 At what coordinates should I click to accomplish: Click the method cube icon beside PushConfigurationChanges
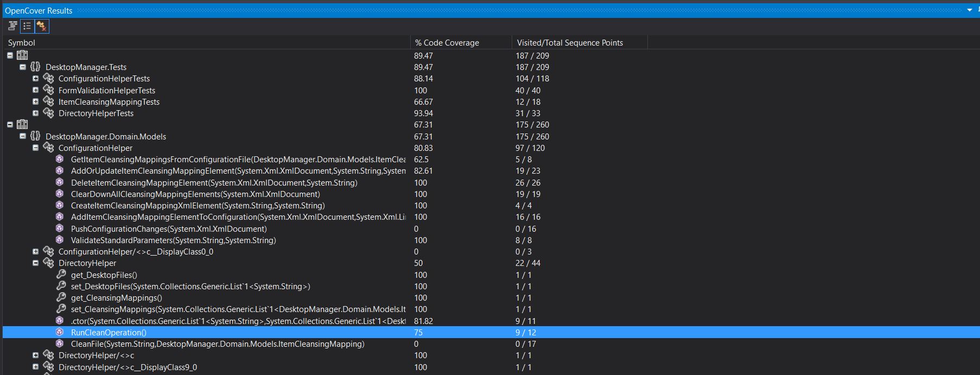click(x=60, y=228)
